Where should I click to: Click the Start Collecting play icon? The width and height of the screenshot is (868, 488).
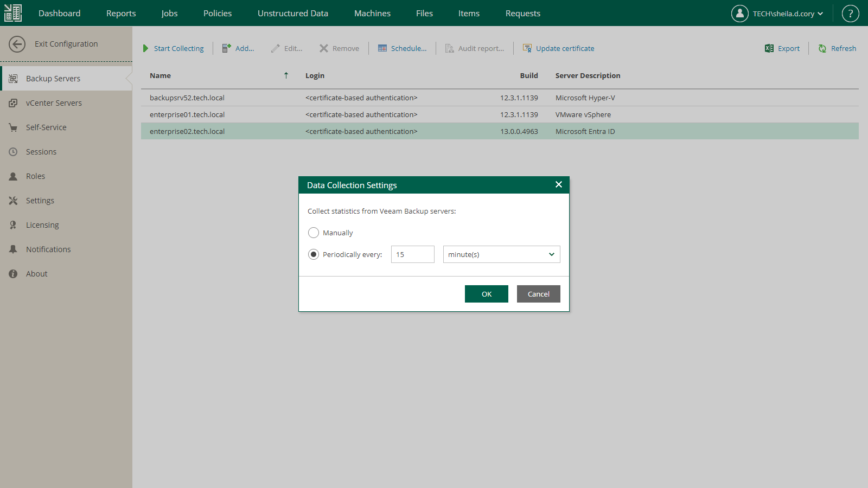[145, 48]
